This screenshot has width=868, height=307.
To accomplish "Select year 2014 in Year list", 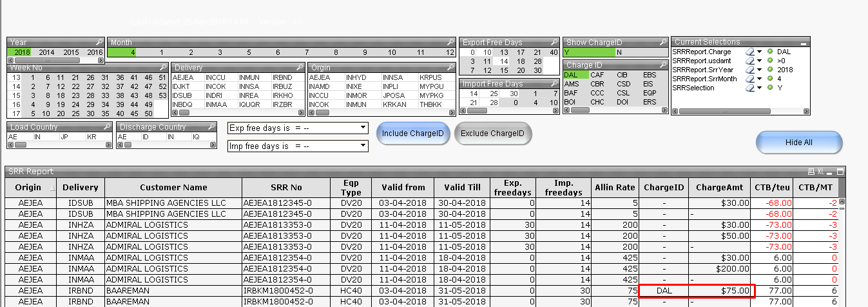I will (x=46, y=52).
